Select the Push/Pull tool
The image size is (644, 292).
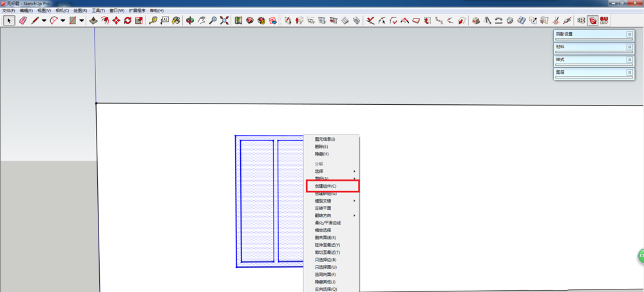click(93, 21)
